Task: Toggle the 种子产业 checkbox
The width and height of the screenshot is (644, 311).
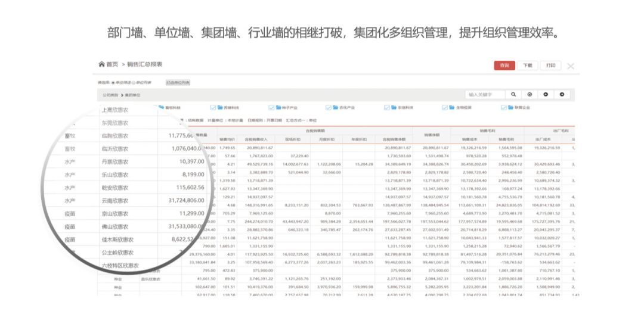Action: [x=271, y=107]
